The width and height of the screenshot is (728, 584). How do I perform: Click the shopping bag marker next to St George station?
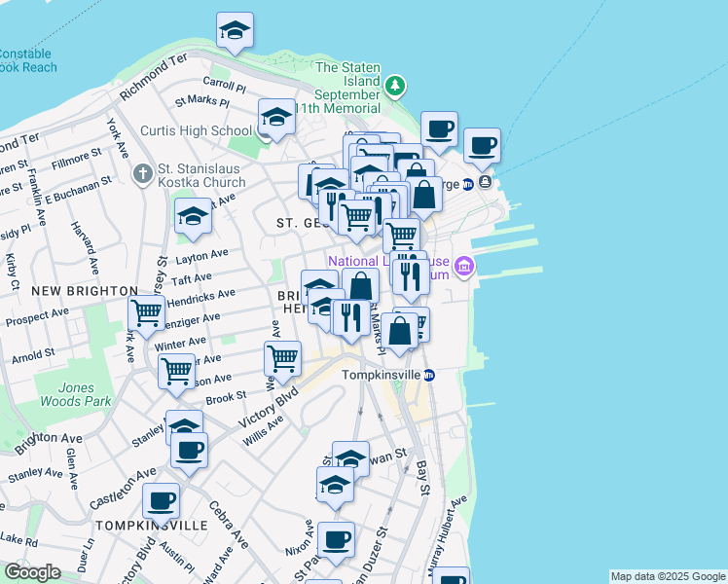424,196
